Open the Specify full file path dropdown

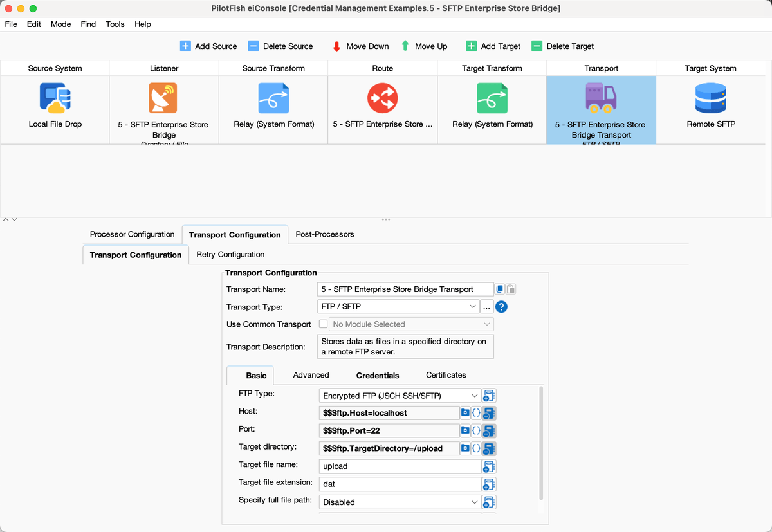(x=400, y=502)
